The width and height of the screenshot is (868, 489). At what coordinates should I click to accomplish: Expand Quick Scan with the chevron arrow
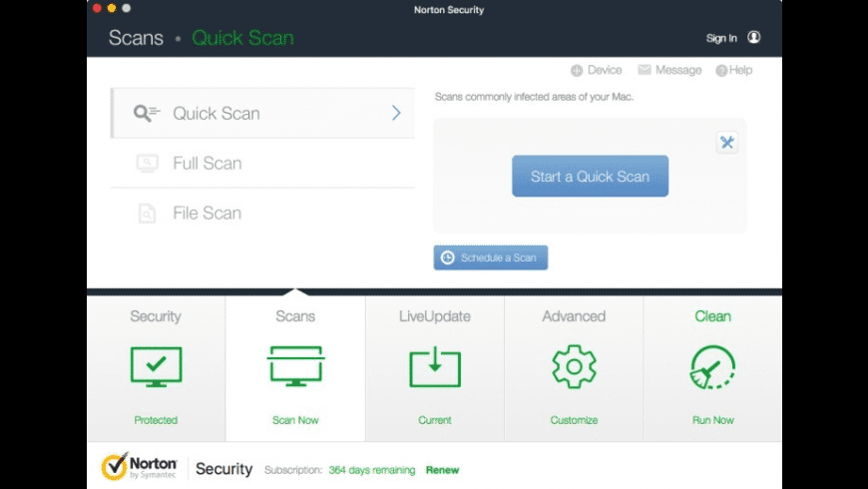click(x=396, y=113)
